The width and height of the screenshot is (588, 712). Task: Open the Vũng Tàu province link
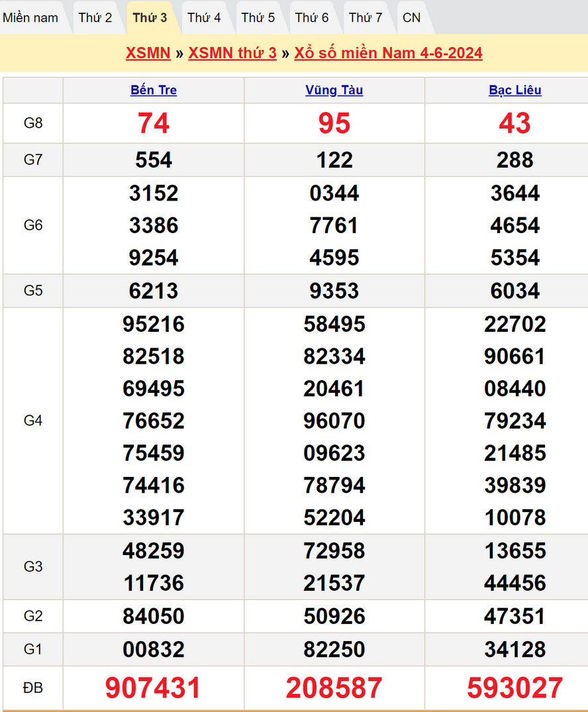point(334,90)
